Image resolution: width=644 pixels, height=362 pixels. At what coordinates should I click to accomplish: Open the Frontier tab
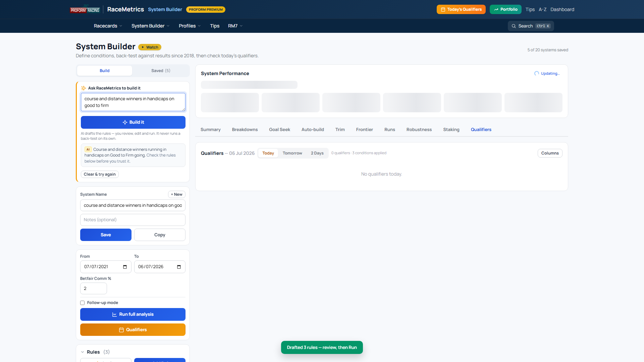[x=365, y=130]
